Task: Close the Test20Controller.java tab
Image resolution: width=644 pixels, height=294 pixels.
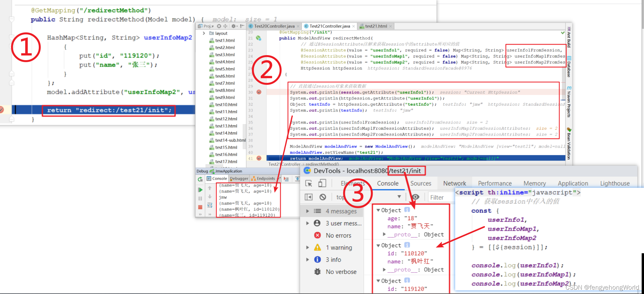Action: (298, 26)
